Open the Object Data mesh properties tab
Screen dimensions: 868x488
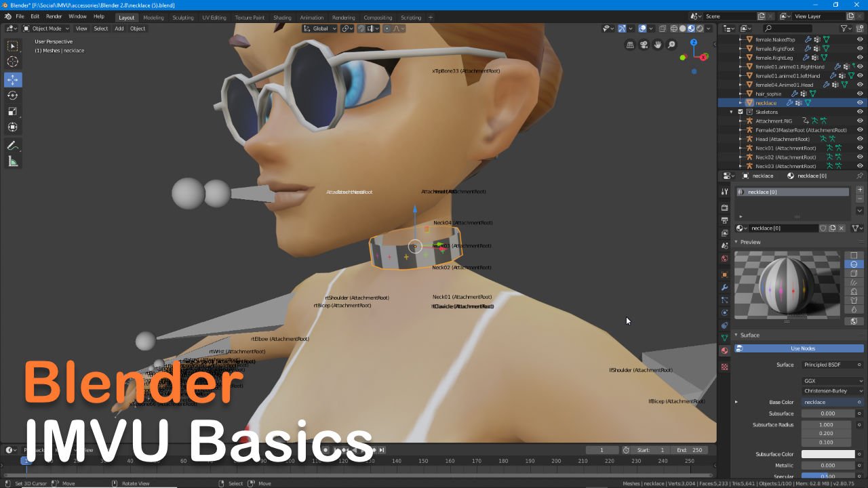(x=725, y=338)
